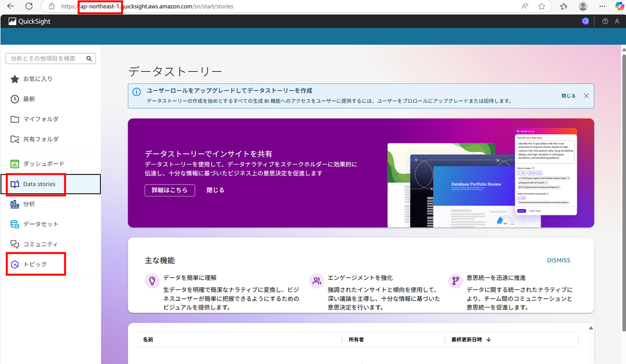Select Data stories in sidebar
Screen dimensions: 626x364
point(51,184)
